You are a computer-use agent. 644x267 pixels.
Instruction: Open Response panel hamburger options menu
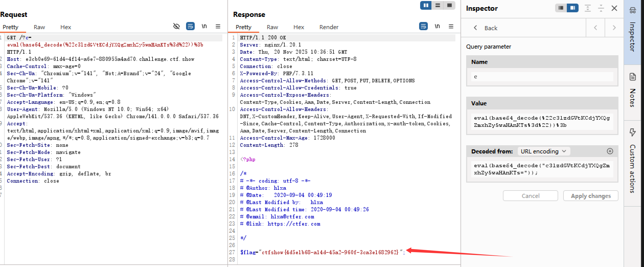point(451,26)
